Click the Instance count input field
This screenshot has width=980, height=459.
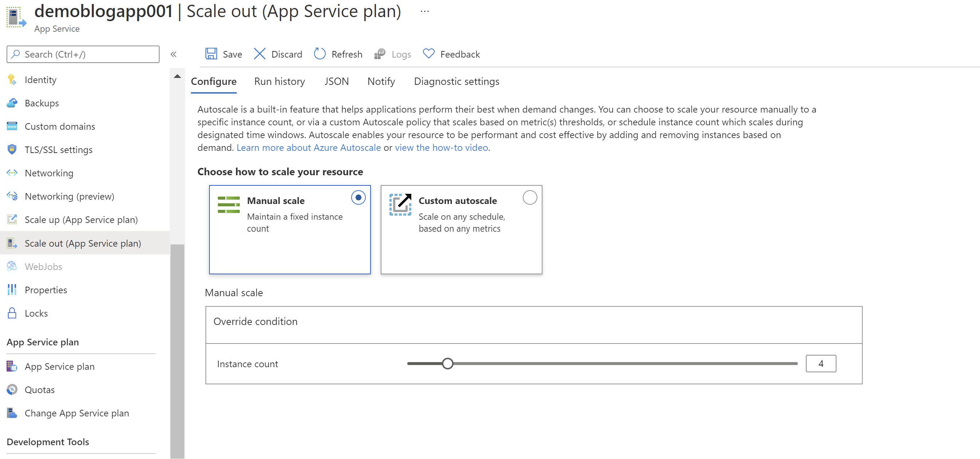821,363
